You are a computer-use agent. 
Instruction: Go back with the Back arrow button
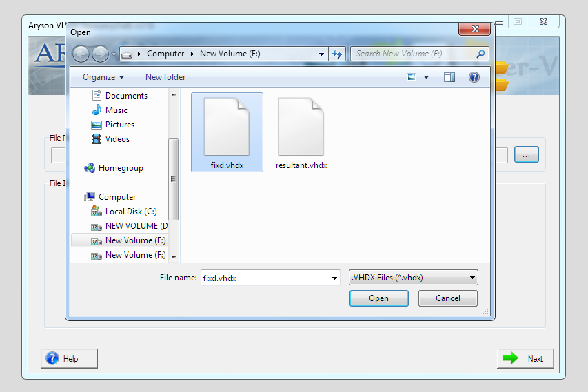[x=81, y=54]
